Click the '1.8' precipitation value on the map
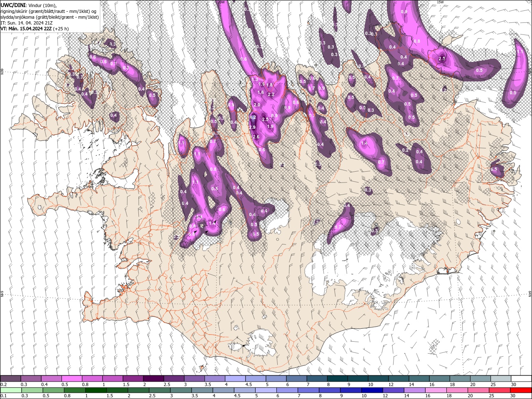The width and height of the screenshot is (532, 399). (269, 85)
